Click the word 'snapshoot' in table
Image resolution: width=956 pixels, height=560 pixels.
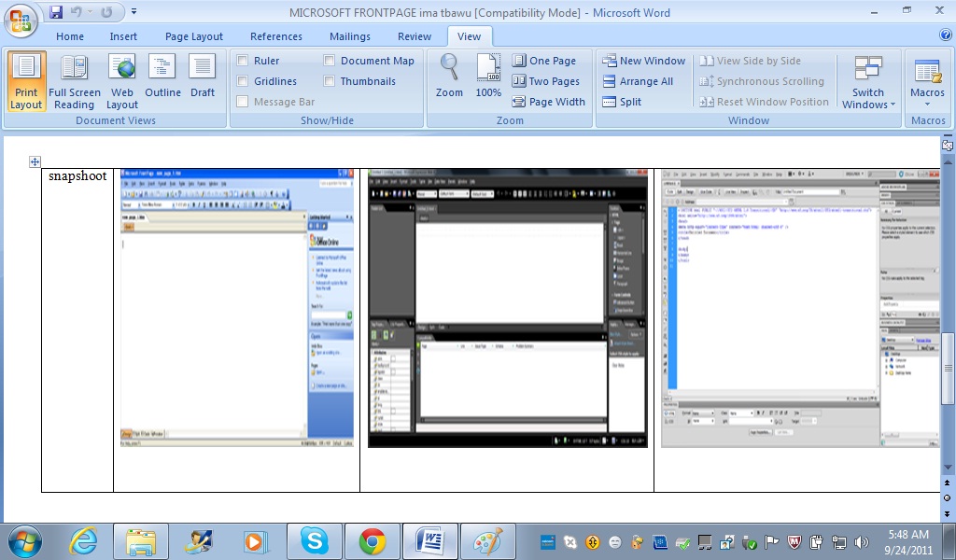coord(77,176)
